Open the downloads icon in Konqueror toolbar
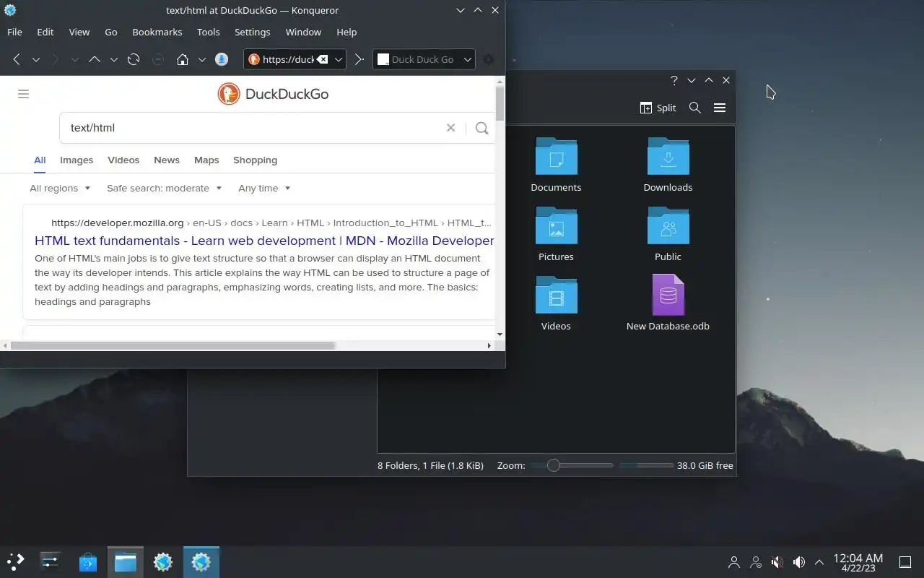The height and width of the screenshot is (578, 924). click(222, 59)
